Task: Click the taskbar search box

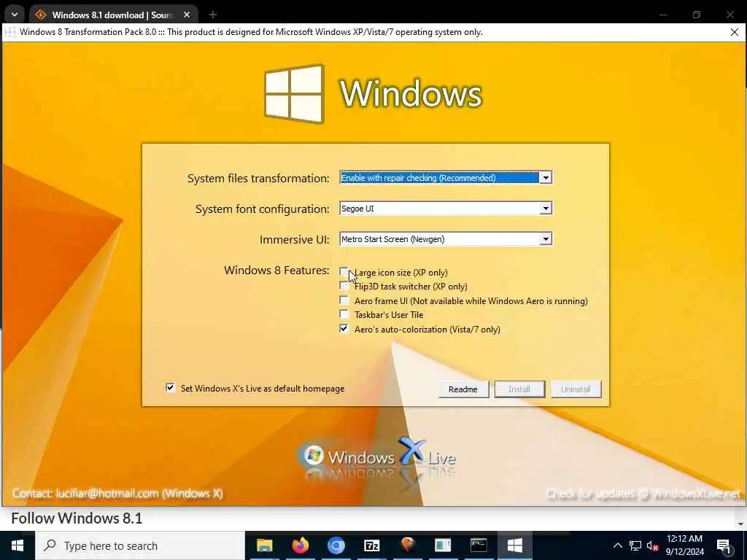Action: pyautogui.click(x=139, y=545)
